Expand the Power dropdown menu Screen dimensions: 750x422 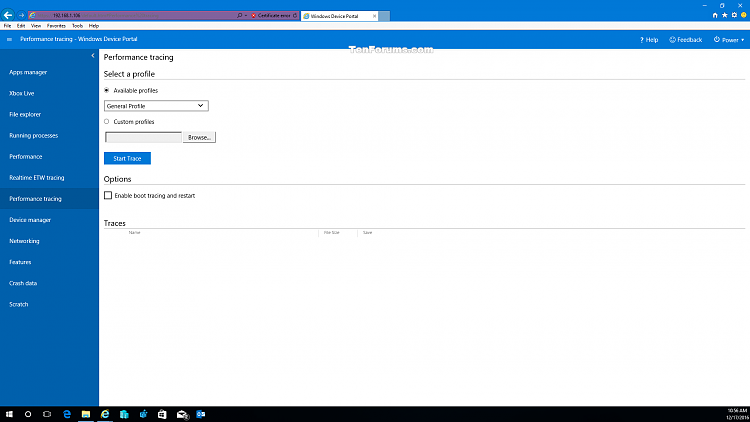[x=729, y=40]
